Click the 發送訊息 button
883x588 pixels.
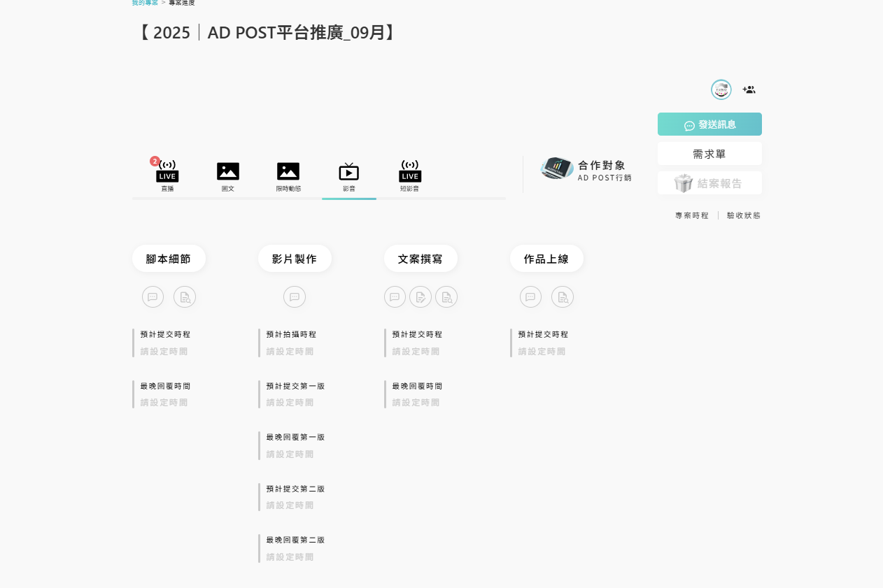pyautogui.click(x=709, y=124)
